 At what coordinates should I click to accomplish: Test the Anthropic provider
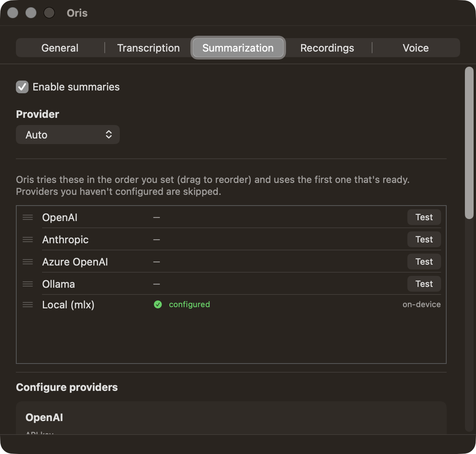tap(424, 239)
